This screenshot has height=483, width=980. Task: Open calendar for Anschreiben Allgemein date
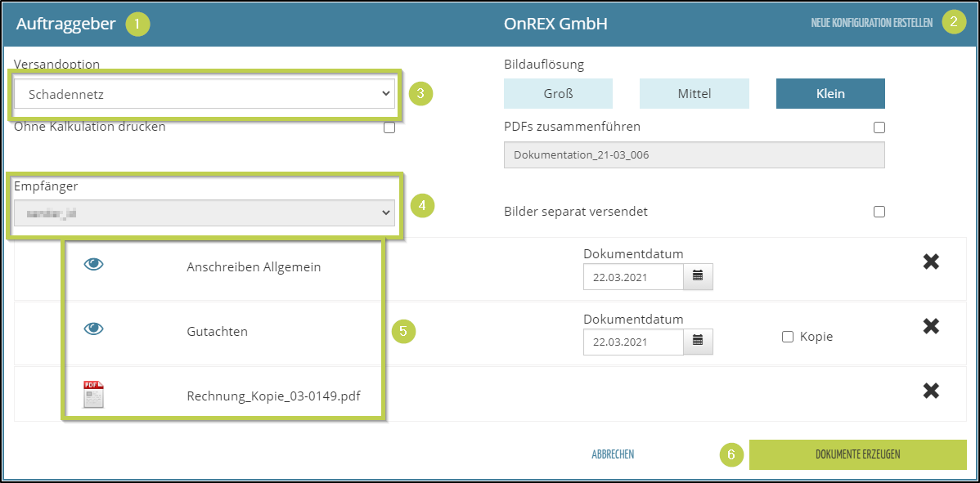point(698,276)
